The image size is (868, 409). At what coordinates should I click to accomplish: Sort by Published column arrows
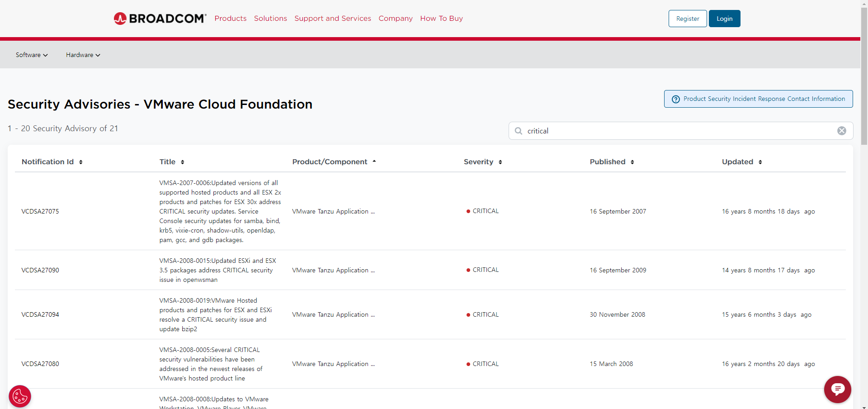[632, 162]
